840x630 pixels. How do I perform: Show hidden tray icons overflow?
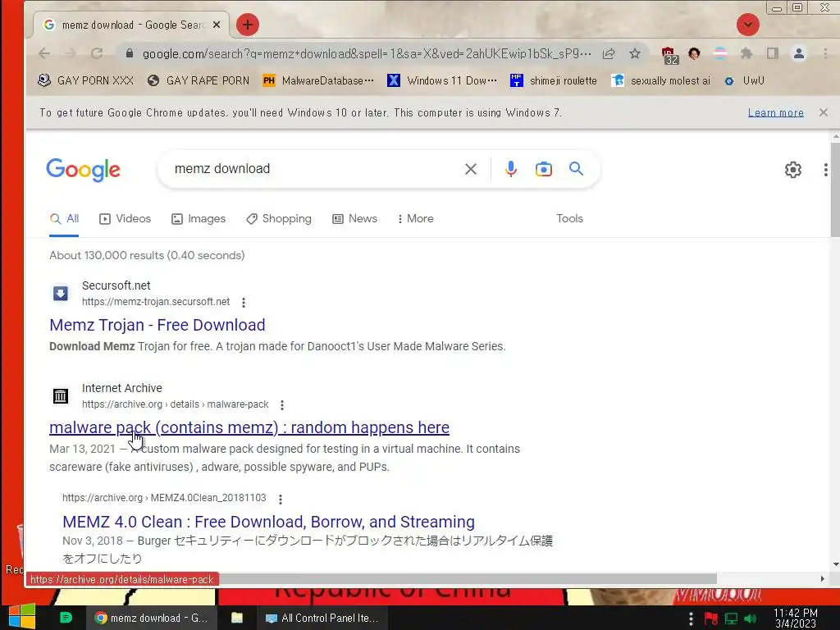pyautogui.click(x=691, y=619)
